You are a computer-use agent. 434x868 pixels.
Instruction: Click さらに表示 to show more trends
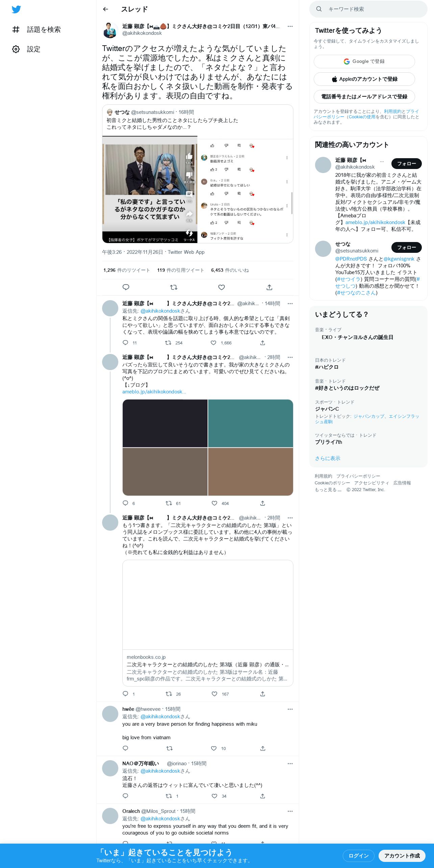pos(328,458)
